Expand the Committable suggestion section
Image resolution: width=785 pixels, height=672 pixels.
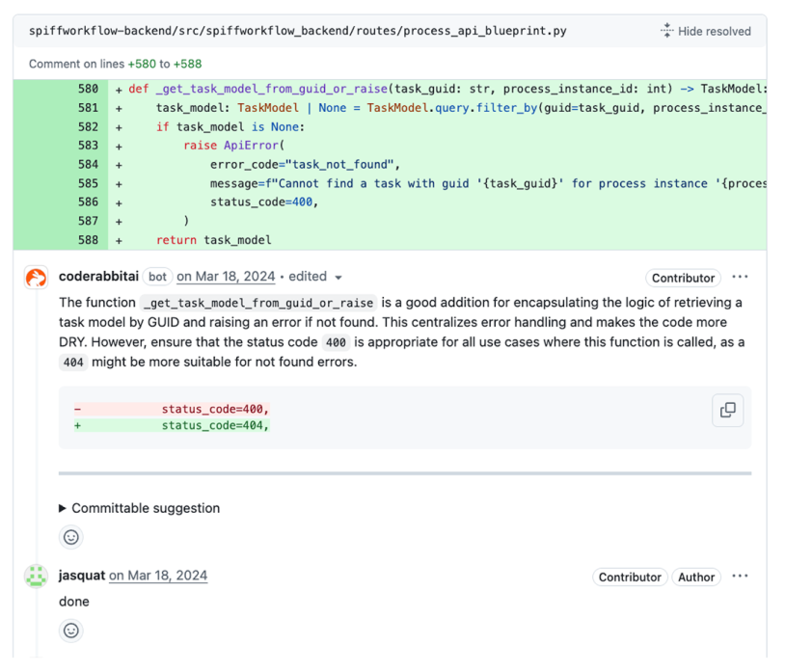pos(141,508)
